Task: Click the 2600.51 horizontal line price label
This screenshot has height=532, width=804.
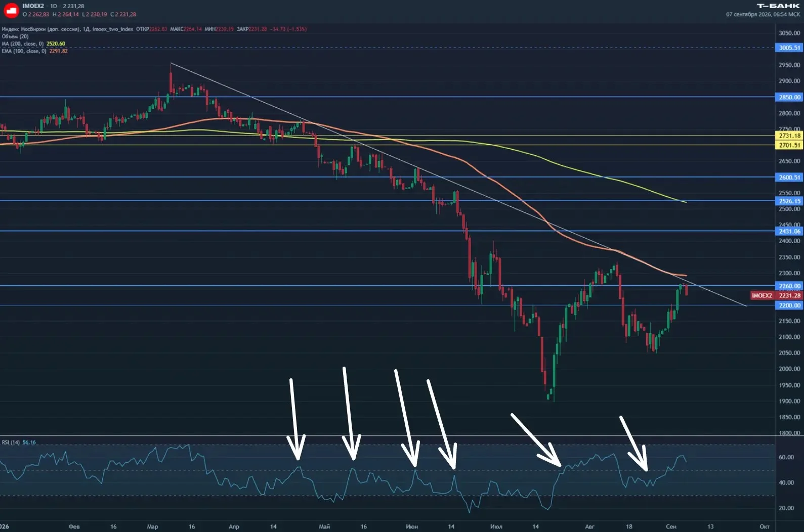Action: (x=789, y=178)
